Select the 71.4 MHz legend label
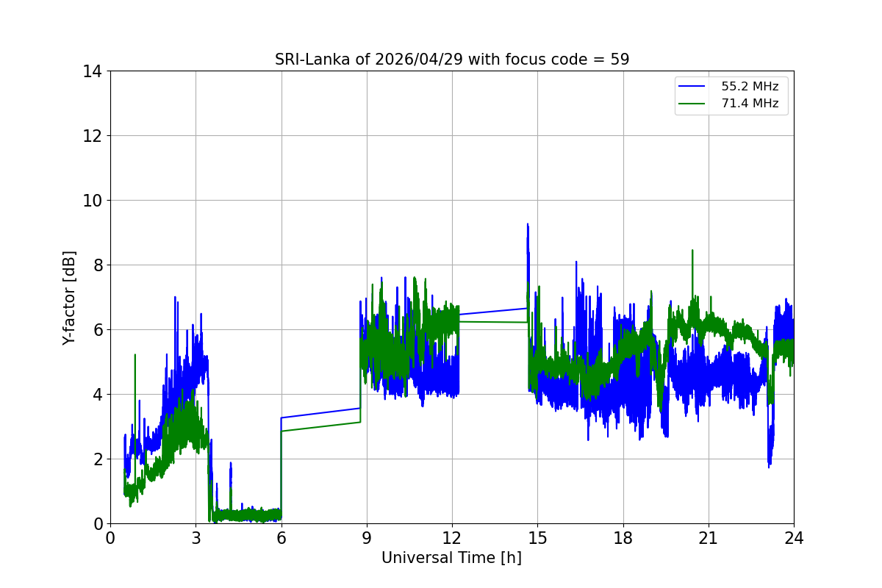 click(750, 104)
